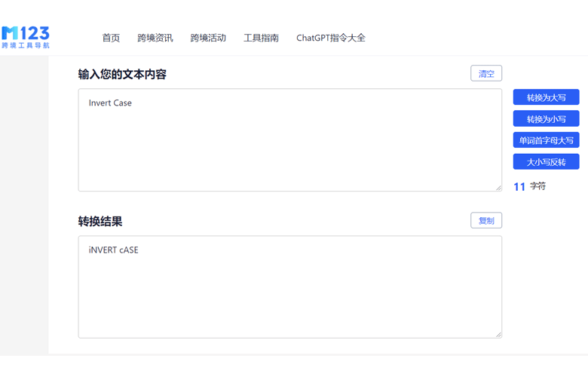Click 转换为小写 lowercase button
This screenshot has width=588, height=377.
[x=546, y=119]
